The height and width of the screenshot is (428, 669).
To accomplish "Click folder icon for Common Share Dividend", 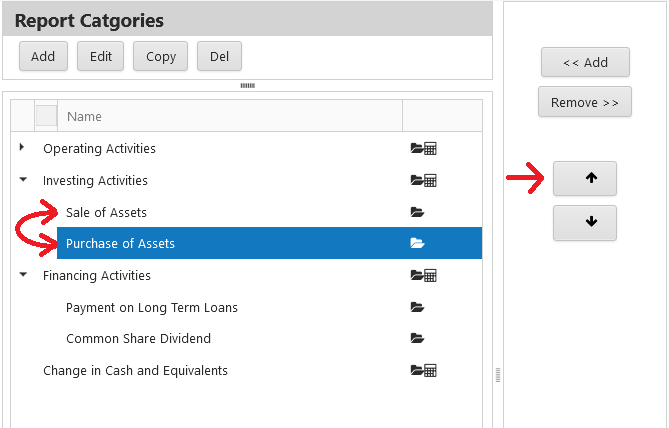I will [x=417, y=338].
